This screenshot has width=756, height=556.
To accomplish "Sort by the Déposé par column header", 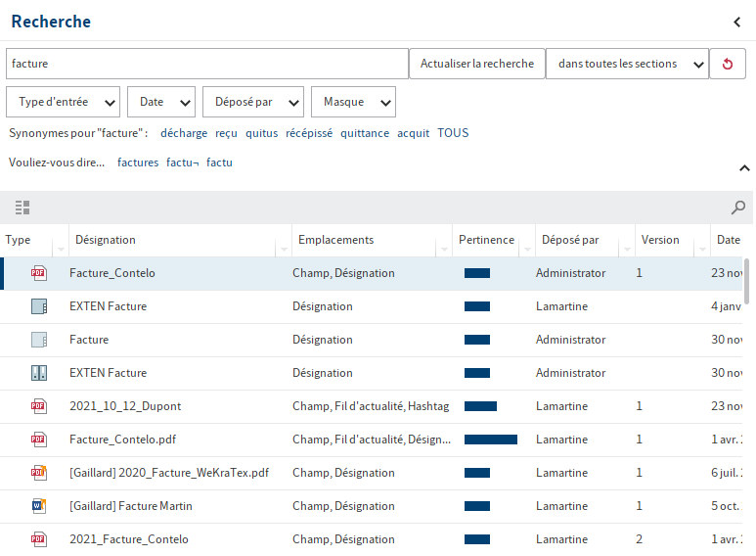I will click(x=570, y=240).
